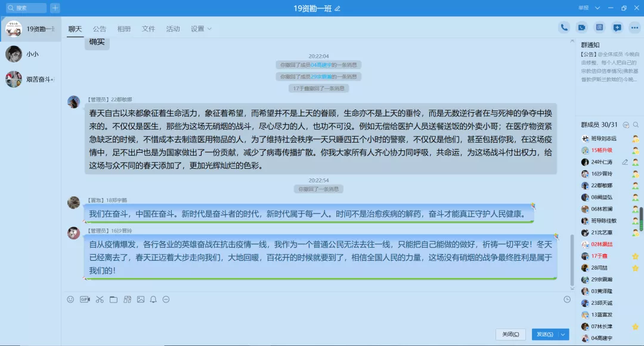
Task: Start a video call in the group
Action: (x=581, y=27)
